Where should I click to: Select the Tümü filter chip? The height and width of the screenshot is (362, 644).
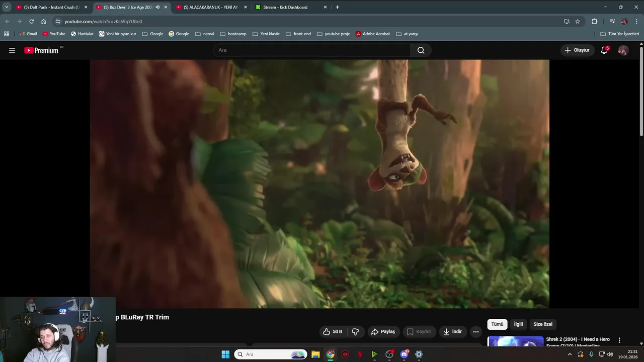(x=497, y=324)
